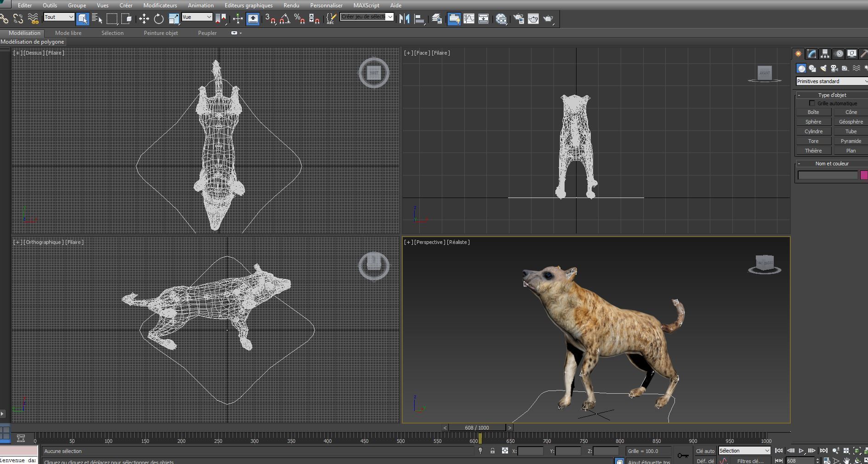This screenshot has width=868, height=464.
Task: Click the Edit Named Selection Sets icon
Action: [x=331, y=18]
